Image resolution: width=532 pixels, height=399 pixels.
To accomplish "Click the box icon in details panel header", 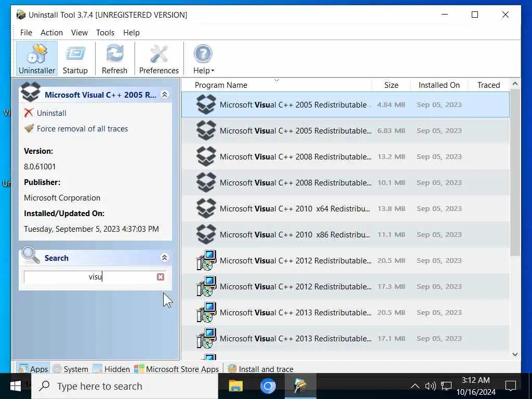I will (30, 91).
